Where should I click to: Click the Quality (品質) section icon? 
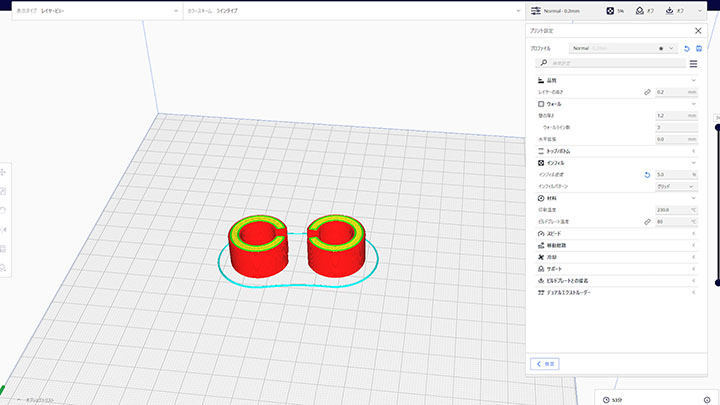[541, 80]
